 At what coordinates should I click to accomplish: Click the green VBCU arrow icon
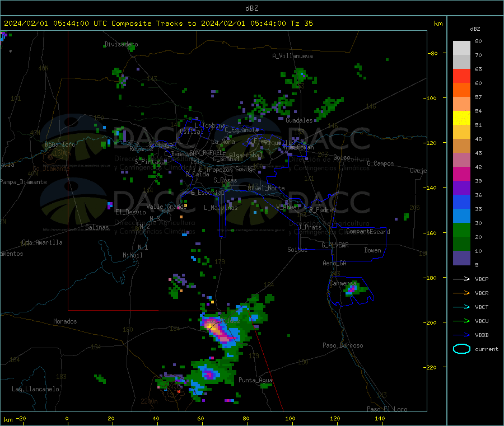[461, 321]
